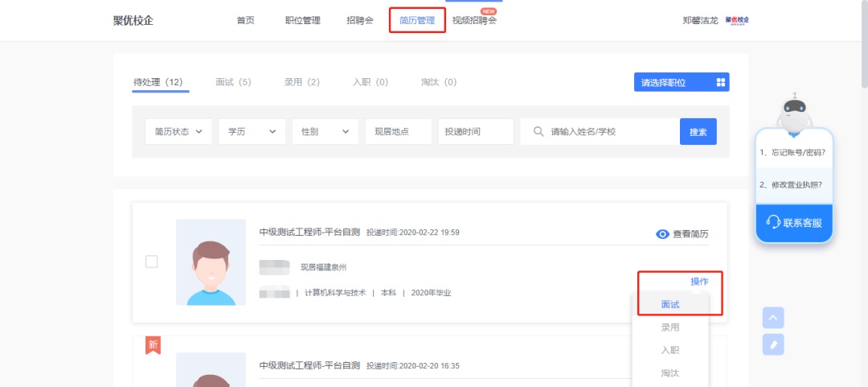Click the headset contact customer service button
This screenshot has height=387, width=868.
pos(794,222)
